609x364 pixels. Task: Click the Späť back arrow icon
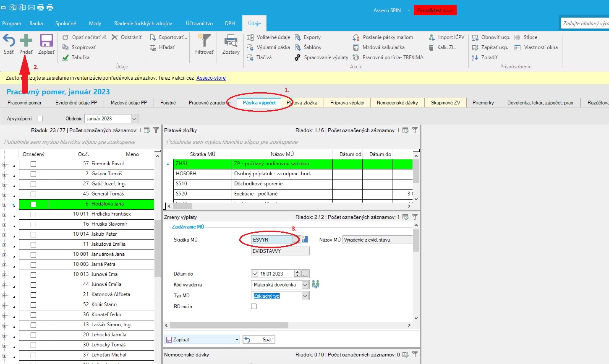(x=9, y=41)
